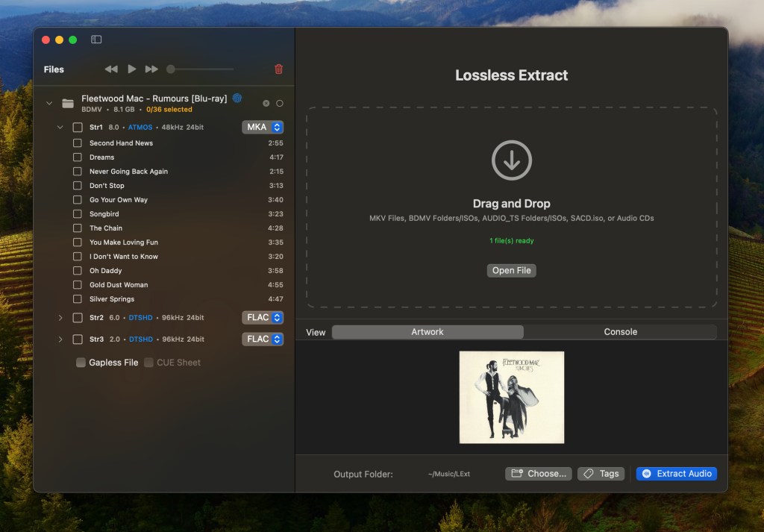Select the Str1 ATMOS stream checkbox
Screen dimensions: 764x532
[x=78, y=128]
